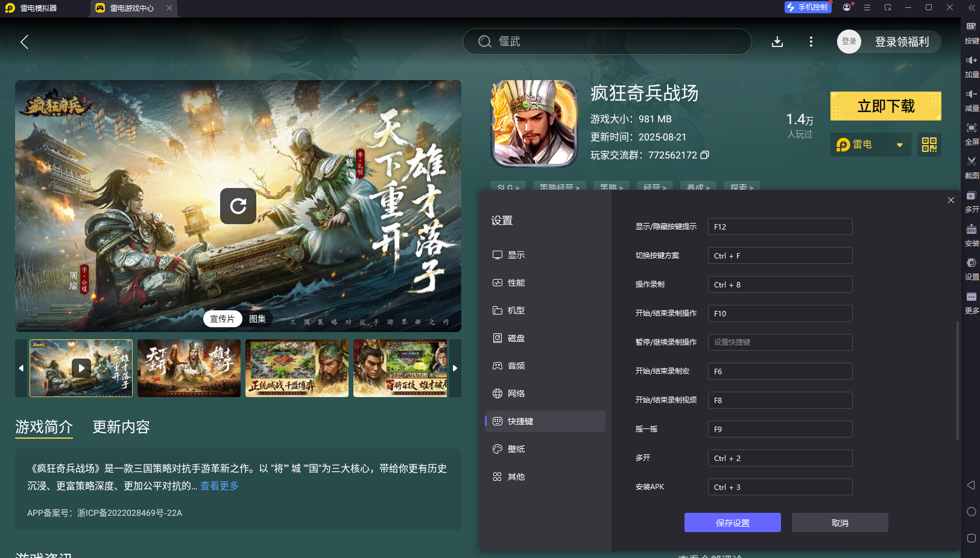Tap the Android home circle button
This screenshot has height=558, width=980.
971,512
